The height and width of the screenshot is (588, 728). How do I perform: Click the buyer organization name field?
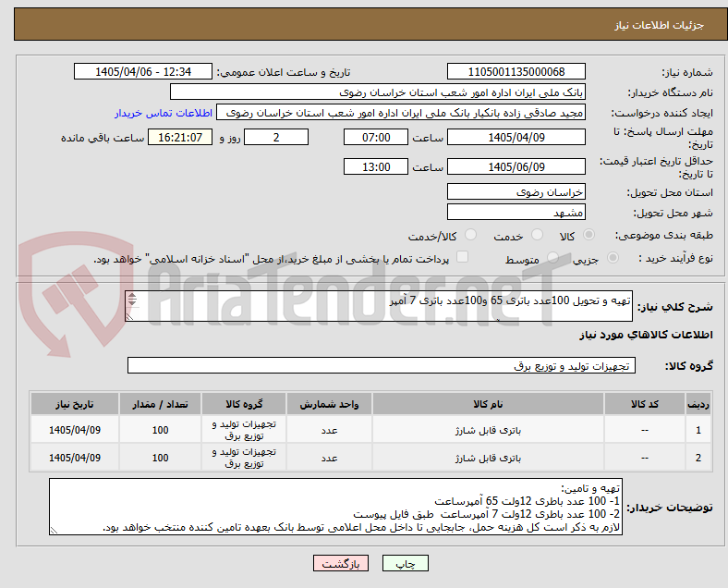pos(378,92)
